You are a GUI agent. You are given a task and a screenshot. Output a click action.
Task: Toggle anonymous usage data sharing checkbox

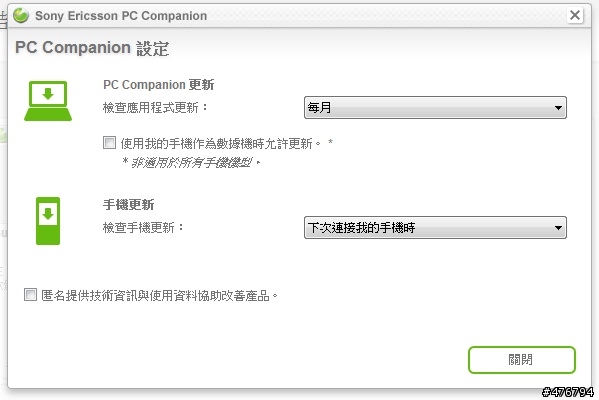tap(30, 295)
